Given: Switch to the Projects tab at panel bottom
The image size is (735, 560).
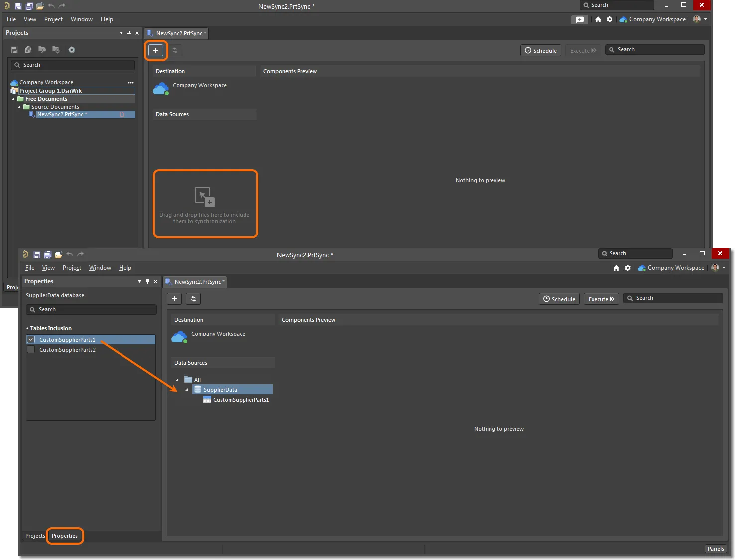Looking at the screenshot, I should pos(35,536).
